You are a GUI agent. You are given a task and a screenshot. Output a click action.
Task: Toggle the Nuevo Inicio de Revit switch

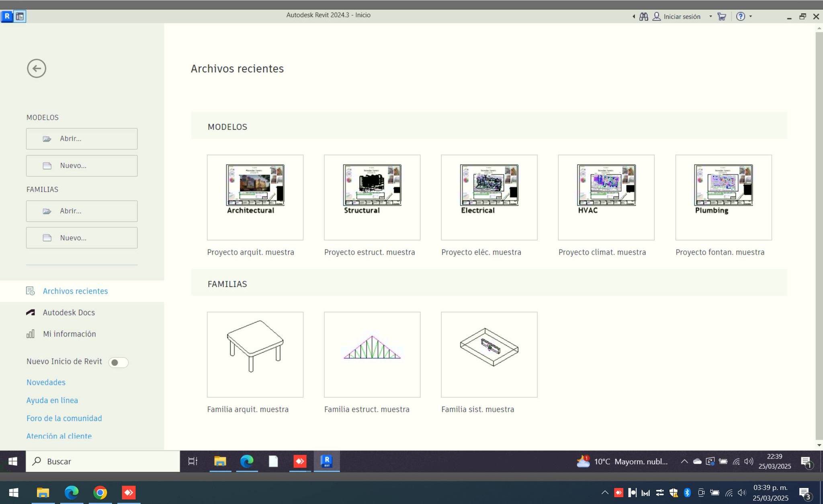pos(118,362)
